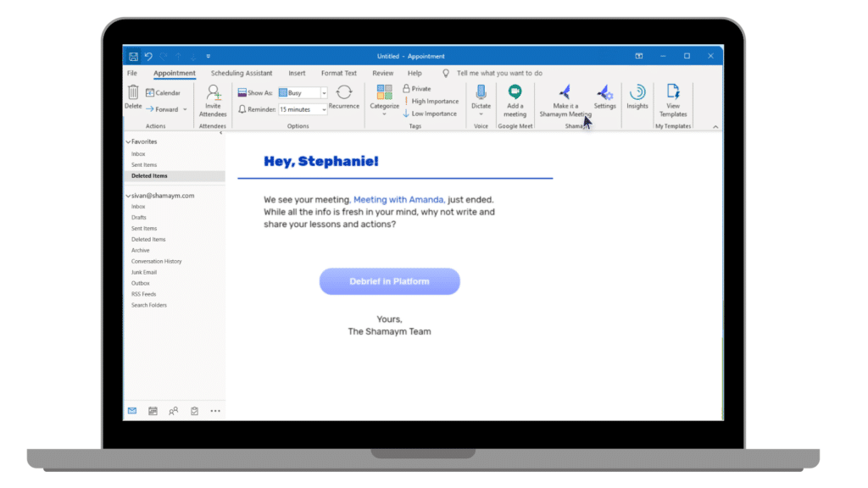Open the Junk Email folder

[x=144, y=272]
